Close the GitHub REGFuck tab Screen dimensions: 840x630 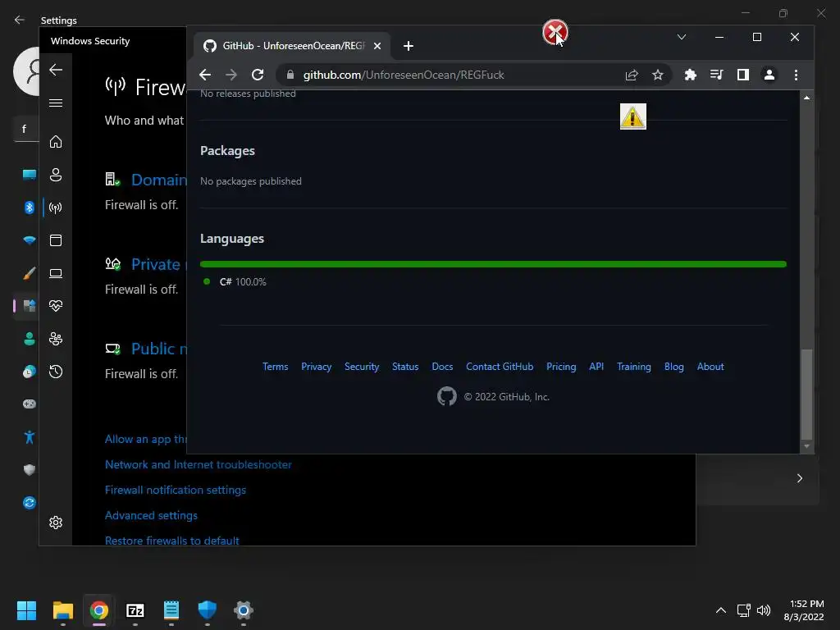pyautogui.click(x=377, y=46)
